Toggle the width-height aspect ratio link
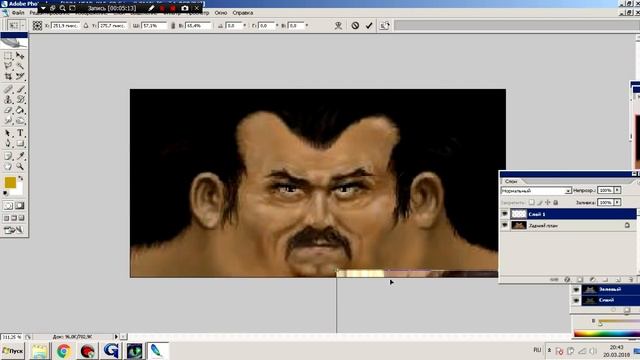Viewport: 640px width, 360px height. (173, 25)
